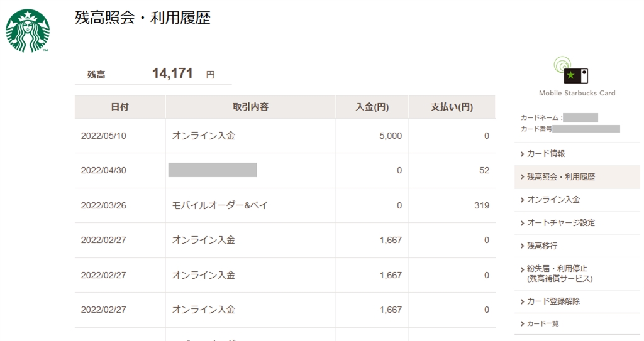Click chevron arrow beside カード情報
644x341 pixels.
pos(522,154)
